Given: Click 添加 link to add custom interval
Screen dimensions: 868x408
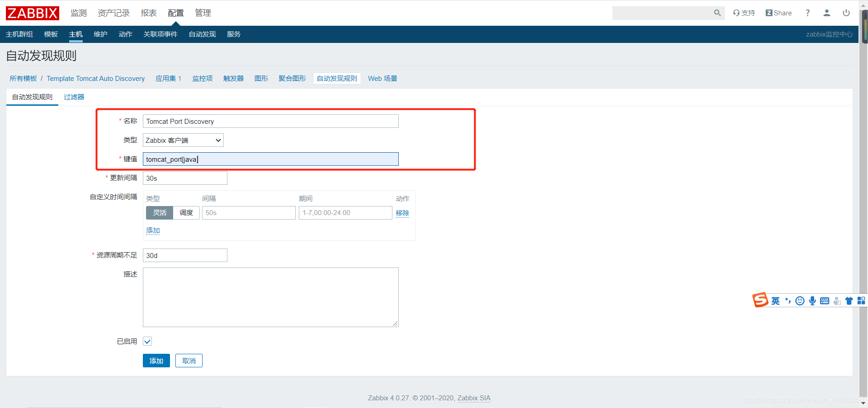Looking at the screenshot, I should (153, 230).
